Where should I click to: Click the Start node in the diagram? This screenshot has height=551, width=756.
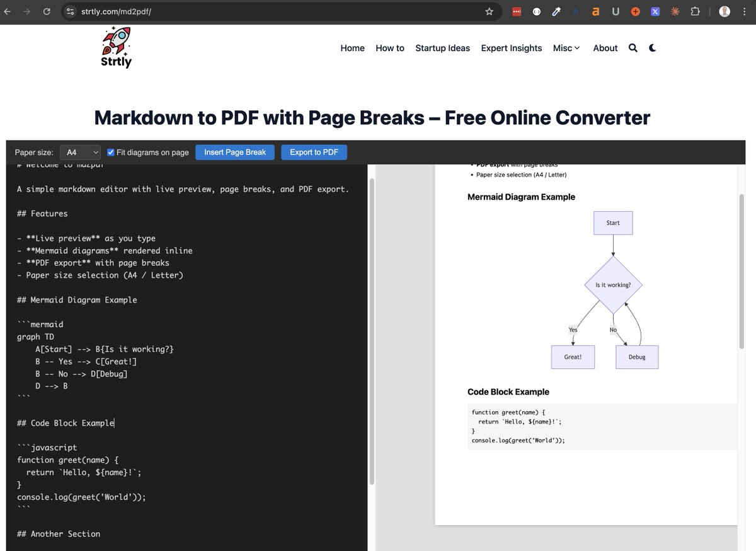point(613,223)
